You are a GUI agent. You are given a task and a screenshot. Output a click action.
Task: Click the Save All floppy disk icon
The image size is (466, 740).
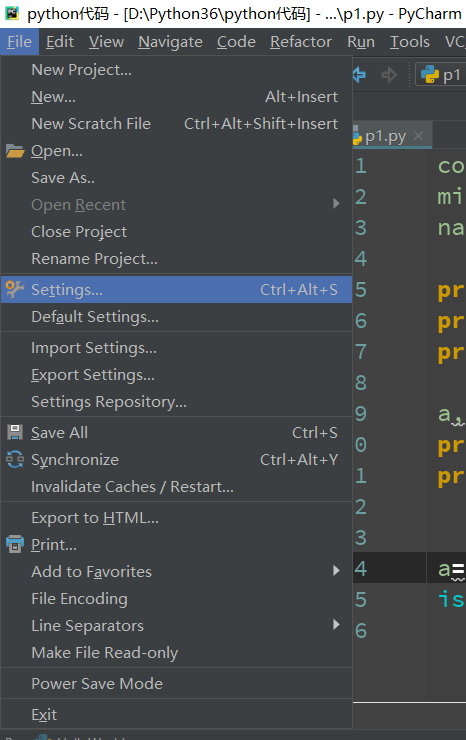(x=15, y=432)
